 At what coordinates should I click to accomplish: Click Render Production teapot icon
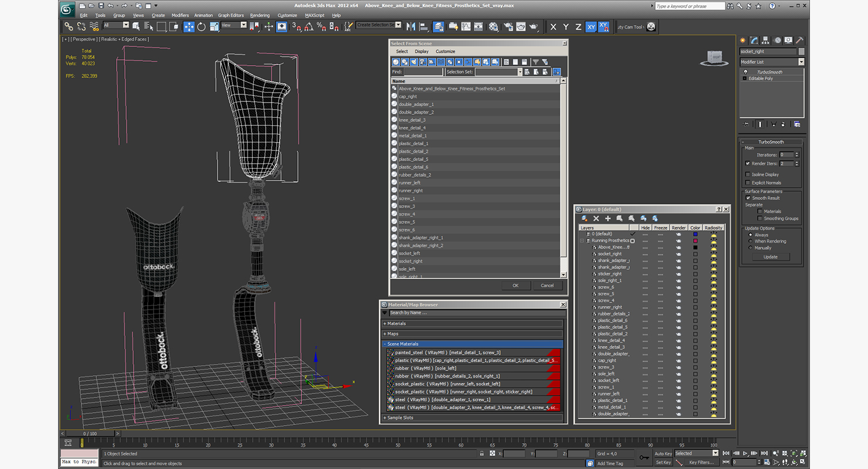(533, 26)
